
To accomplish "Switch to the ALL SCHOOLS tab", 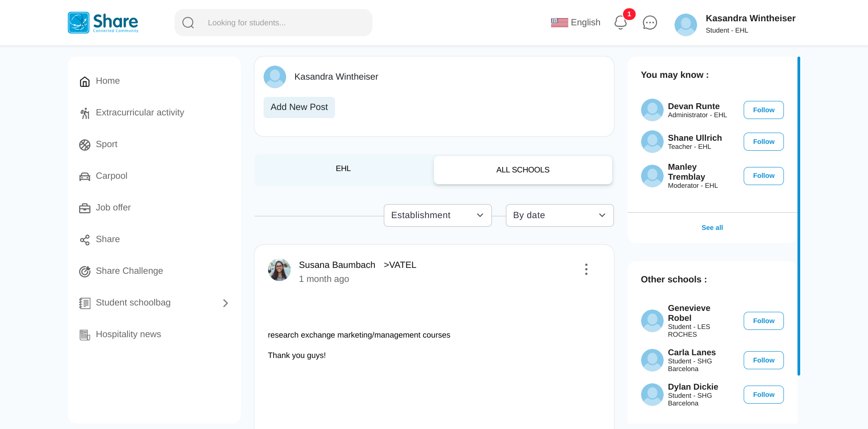I will coord(523,170).
